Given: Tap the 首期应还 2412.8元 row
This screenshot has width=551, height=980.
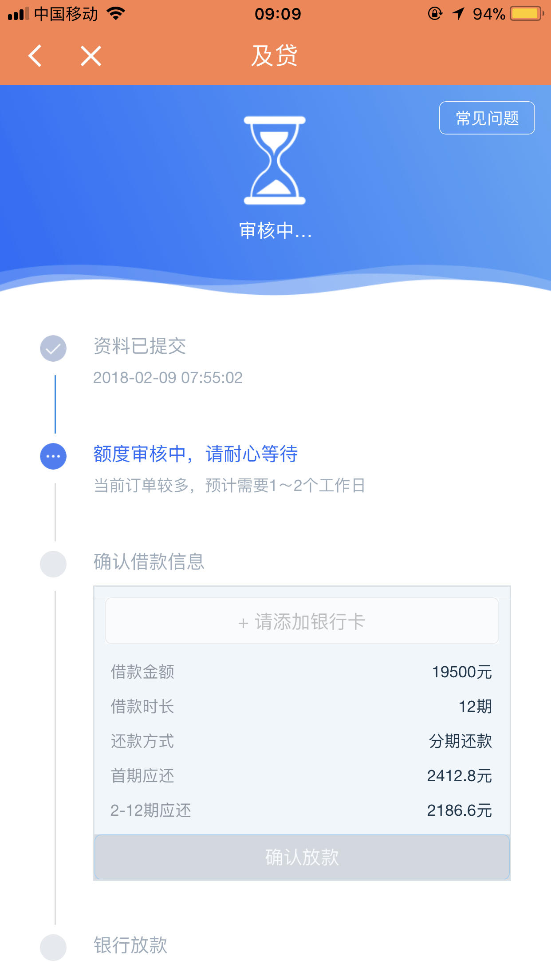Looking at the screenshot, I should click(x=302, y=776).
